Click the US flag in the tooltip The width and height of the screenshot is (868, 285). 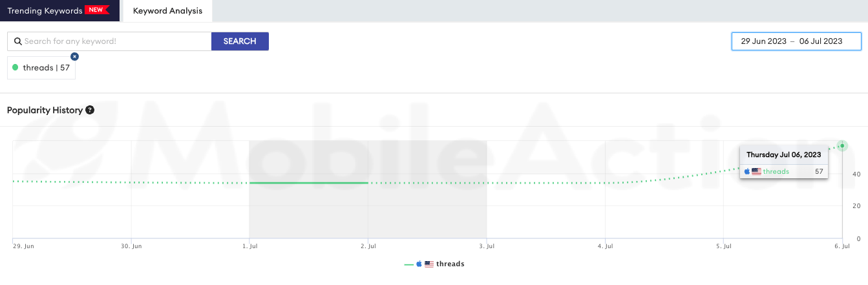[756, 171]
